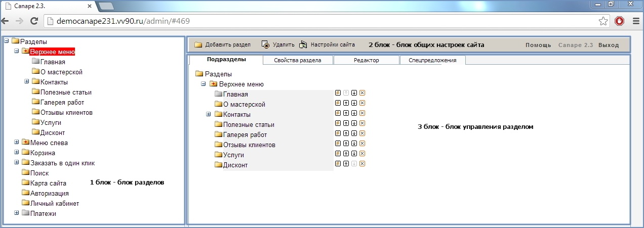The image size is (644, 228).
Task: Collapse Верхнее меню in the Подразделы panel
Action: pos(203,84)
